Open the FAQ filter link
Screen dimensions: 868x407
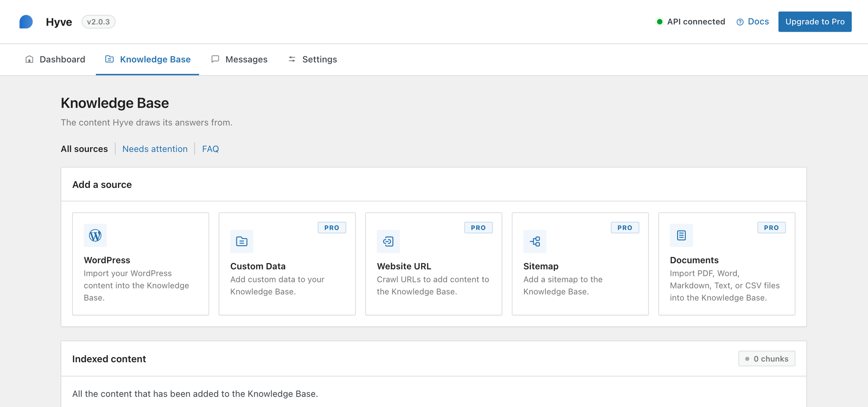coord(210,149)
